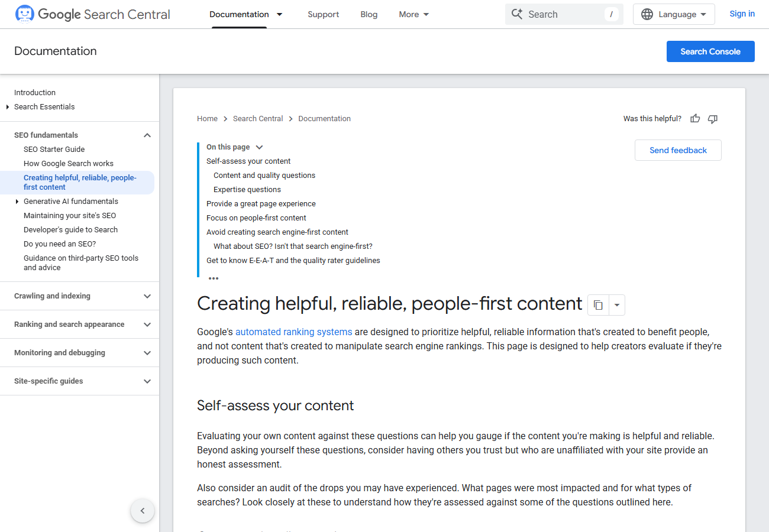
Task: Expand the Generative AI fundamentals arrow
Action: pos(17,202)
